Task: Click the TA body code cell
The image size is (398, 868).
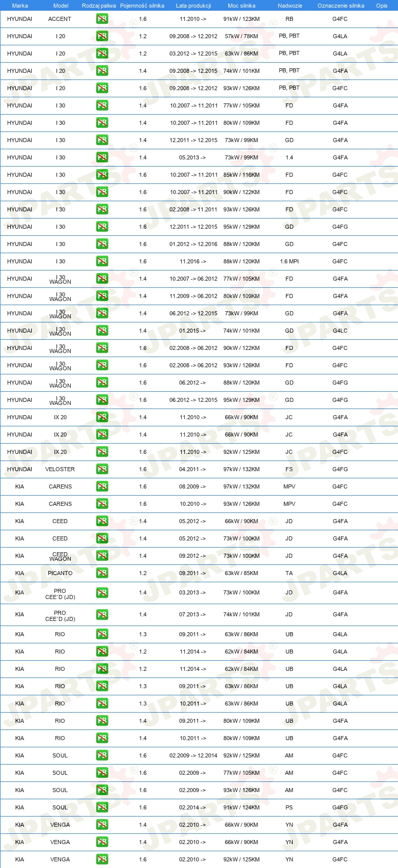Action: point(289,573)
